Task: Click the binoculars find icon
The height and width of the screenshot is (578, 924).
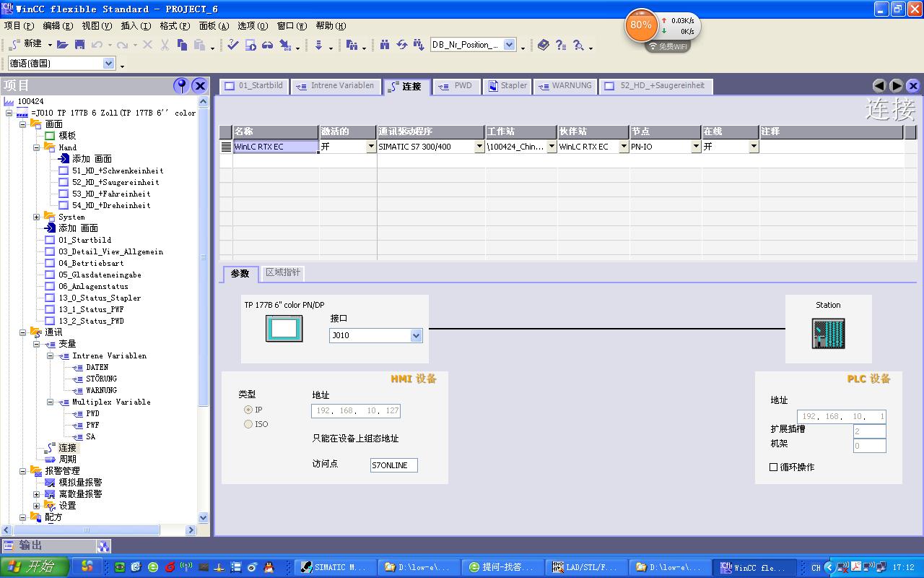Action: click(x=385, y=45)
